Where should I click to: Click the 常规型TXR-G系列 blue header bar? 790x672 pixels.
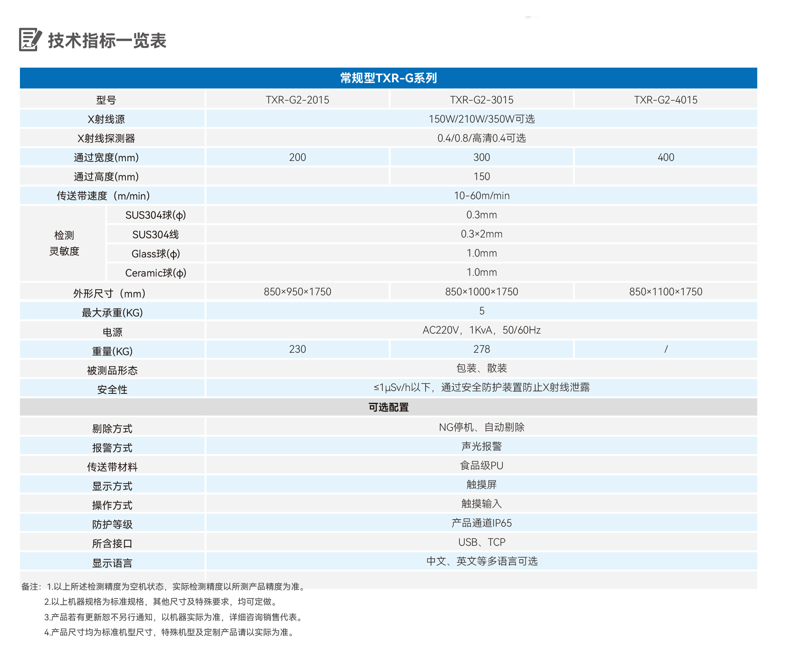coord(388,78)
